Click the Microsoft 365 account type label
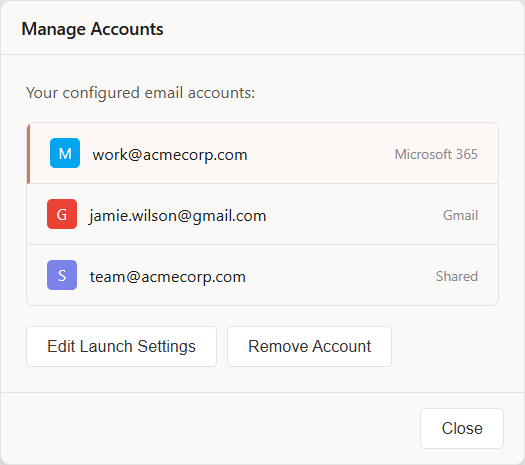525x465 pixels. (436, 154)
